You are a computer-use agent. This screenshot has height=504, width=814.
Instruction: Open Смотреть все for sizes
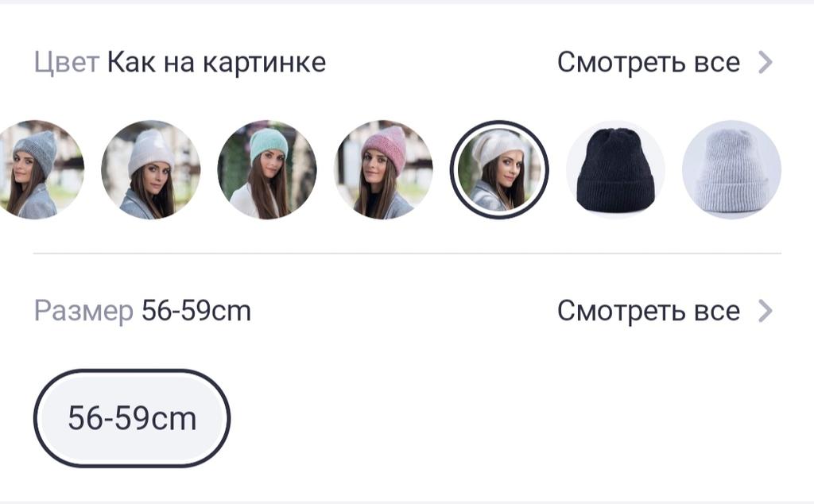click(x=649, y=311)
